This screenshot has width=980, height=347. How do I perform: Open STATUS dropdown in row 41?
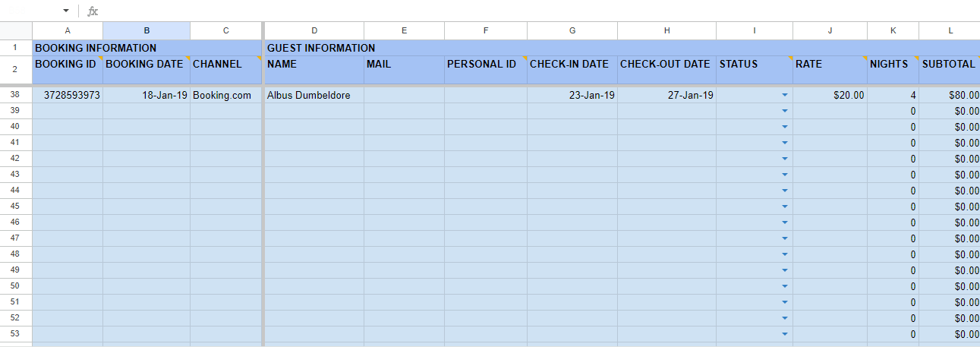784,143
